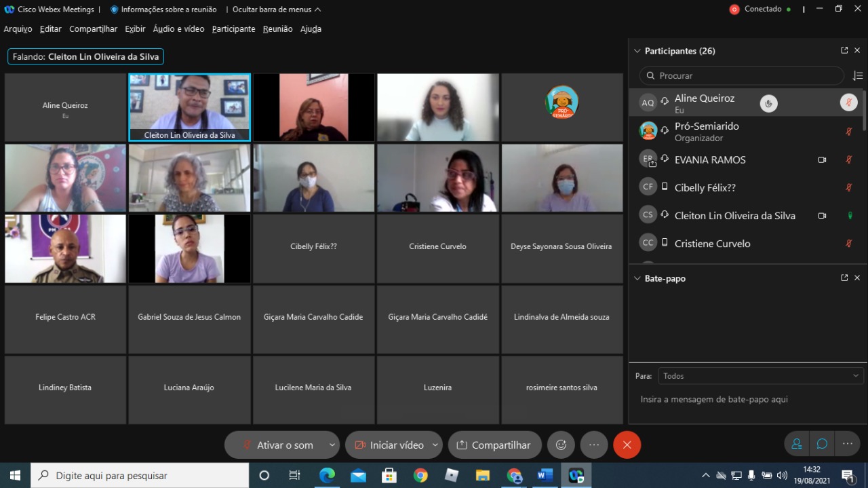Screen dimensions: 868x488
Task: Open the Participante menu
Action: click(x=233, y=29)
